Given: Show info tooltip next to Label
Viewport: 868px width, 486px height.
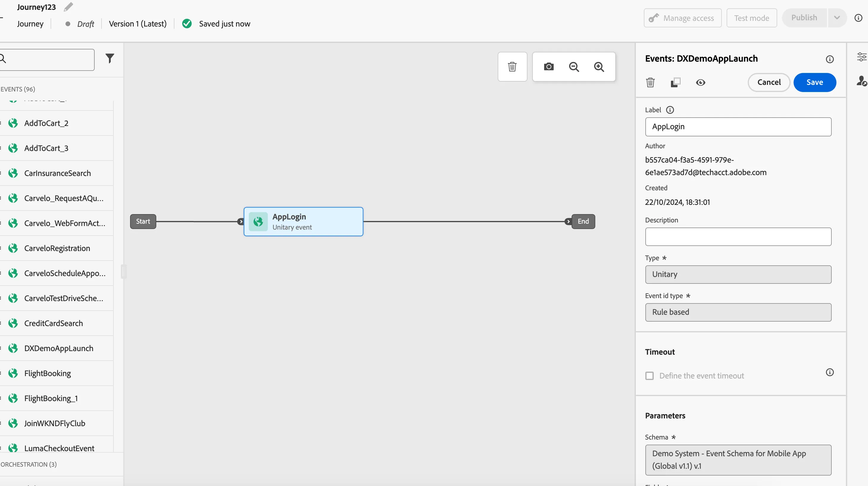Looking at the screenshot, I should 670,110.
